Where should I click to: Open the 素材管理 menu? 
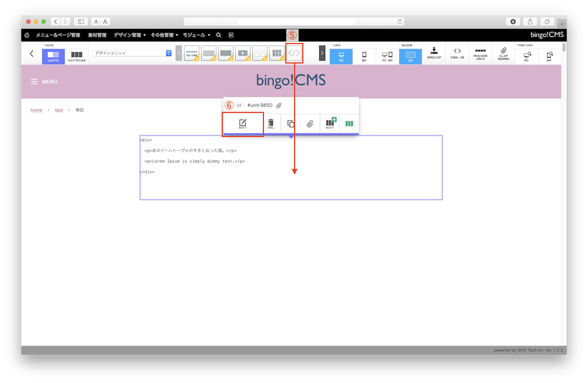point(97,35)
